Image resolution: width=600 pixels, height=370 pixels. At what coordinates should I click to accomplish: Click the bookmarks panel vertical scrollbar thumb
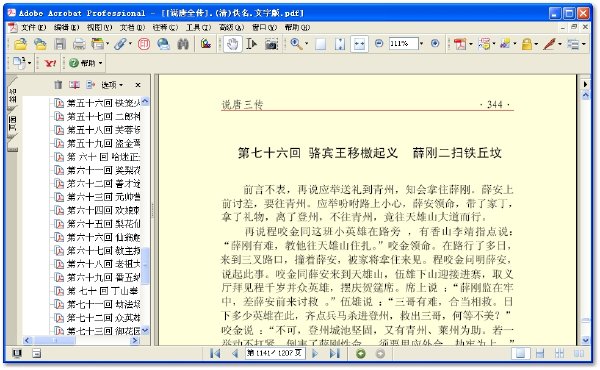coord(145,266)
